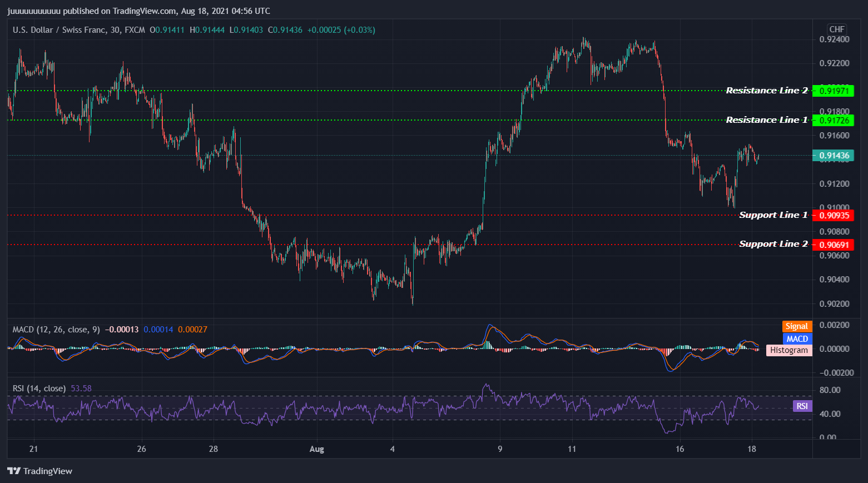Image resolution: width=868 pixels, height=483 pixels.
Task: Click the green Resistance Line 1 price flag 0.91726
Action: [x=834, y=120]
